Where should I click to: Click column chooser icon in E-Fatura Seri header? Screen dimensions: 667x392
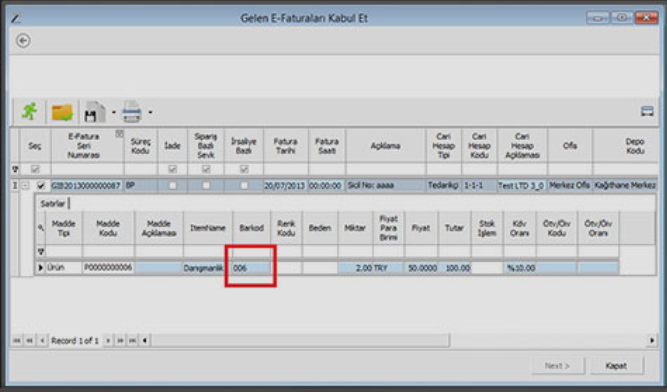point(120,134)
